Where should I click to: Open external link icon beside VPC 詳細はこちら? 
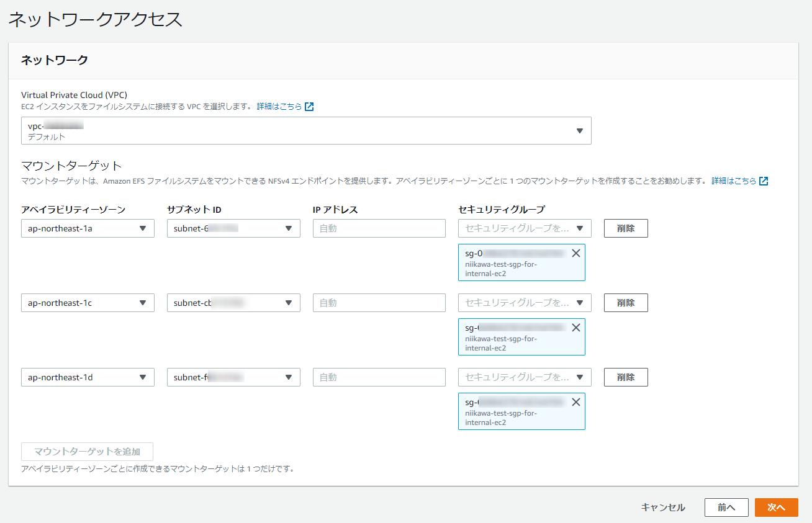click(x=309, y=107)
